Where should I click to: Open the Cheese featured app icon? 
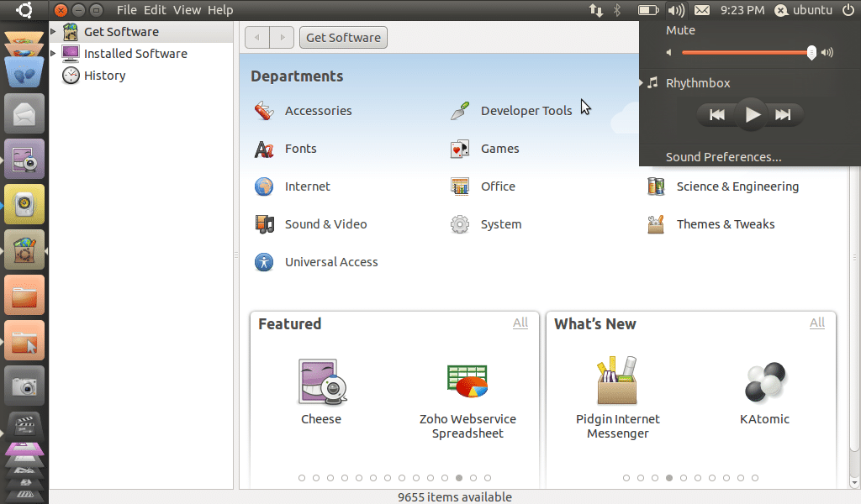[321, 382]
